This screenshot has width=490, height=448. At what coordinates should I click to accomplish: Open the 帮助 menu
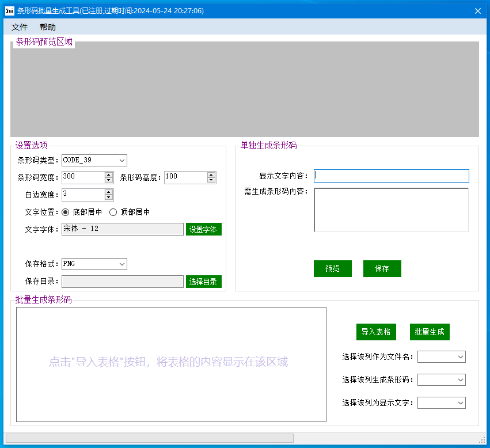click(x=47, y=27)
